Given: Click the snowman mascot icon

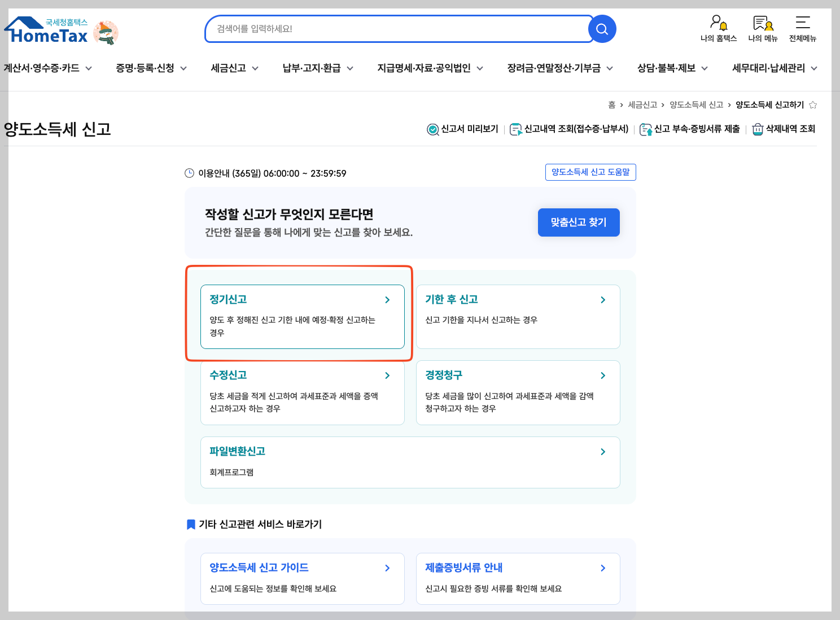Looking at the screenshot, I should pyautogui.click(x=106, y=32).
